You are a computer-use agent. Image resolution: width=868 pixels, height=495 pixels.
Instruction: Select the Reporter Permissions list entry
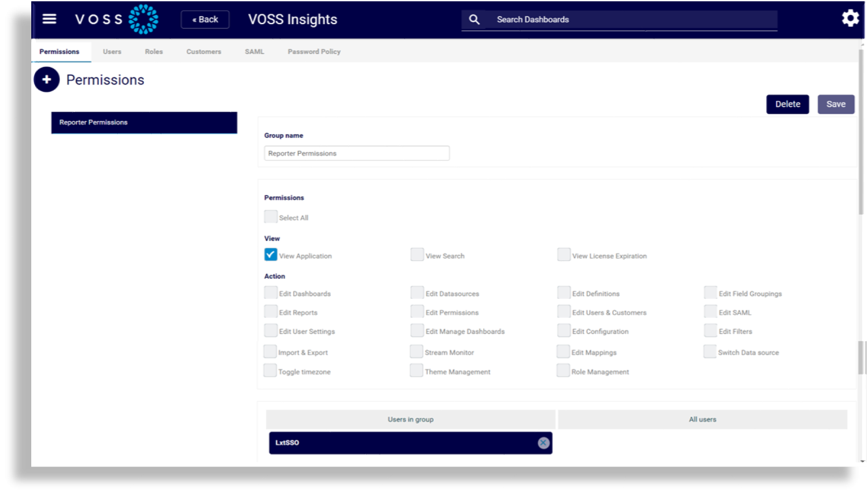click(143, 122)
